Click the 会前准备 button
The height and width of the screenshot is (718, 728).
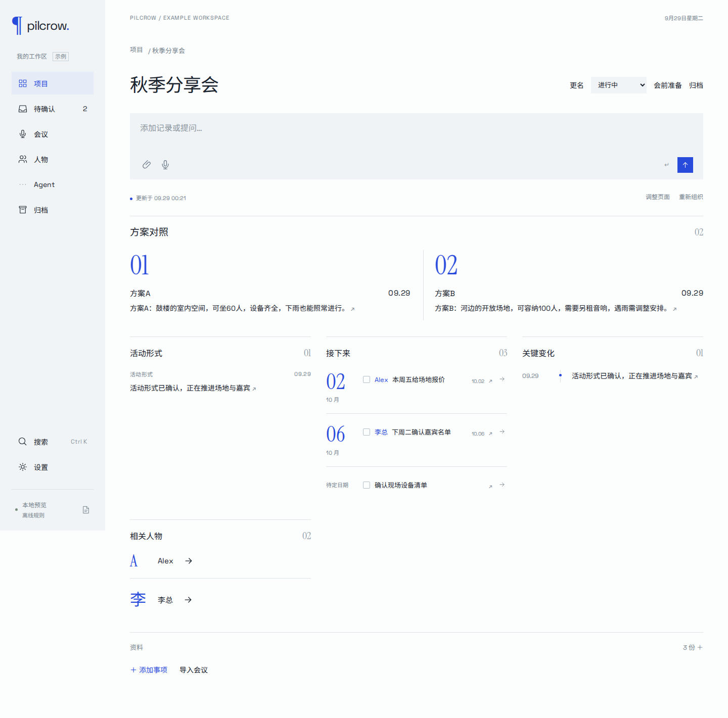[668, 85]
